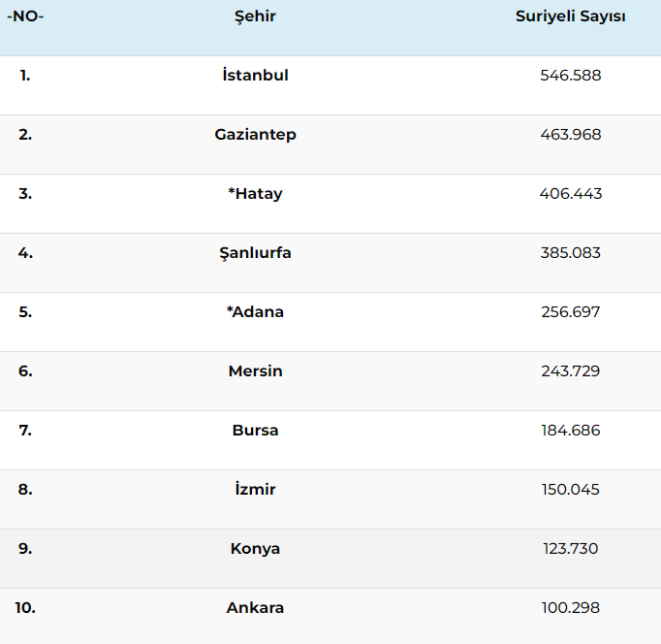Select the number 463.968
Viewport: 661px width, 644px height.
point(570,135)
